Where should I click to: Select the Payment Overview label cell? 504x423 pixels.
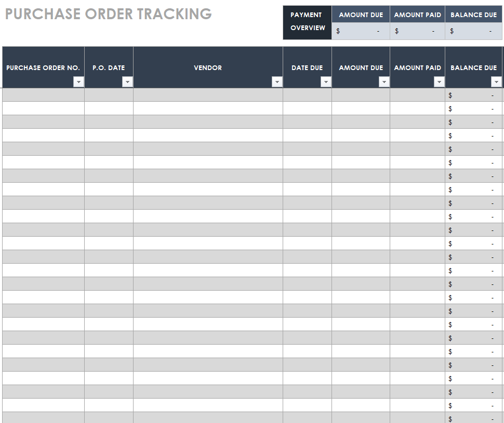(307, 22)
